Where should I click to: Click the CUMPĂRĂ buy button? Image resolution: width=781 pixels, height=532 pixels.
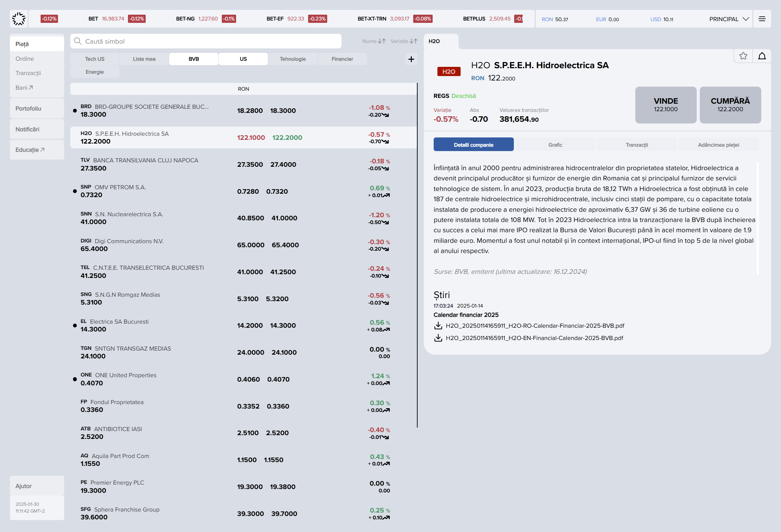(730, 105)
